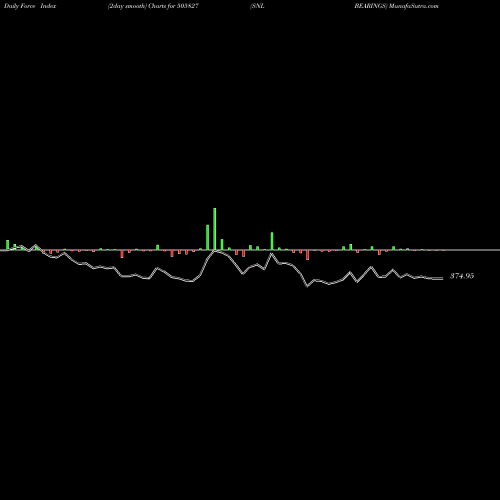
Task: Click the 'BEARINGS) MunafaSutra.com' text
Action: (x=396, y=6)
